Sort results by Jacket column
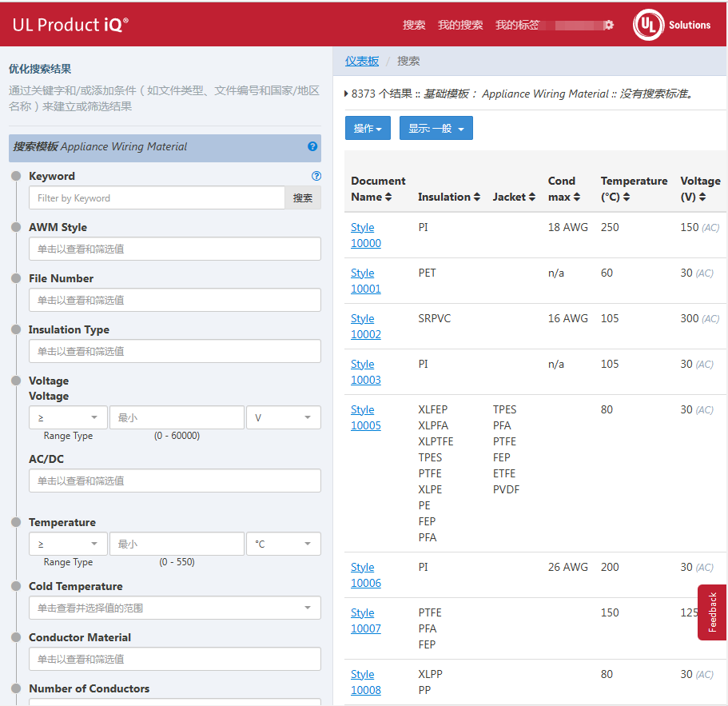The height and width of the screenshot is (706, 728). [x=531, y=197]
